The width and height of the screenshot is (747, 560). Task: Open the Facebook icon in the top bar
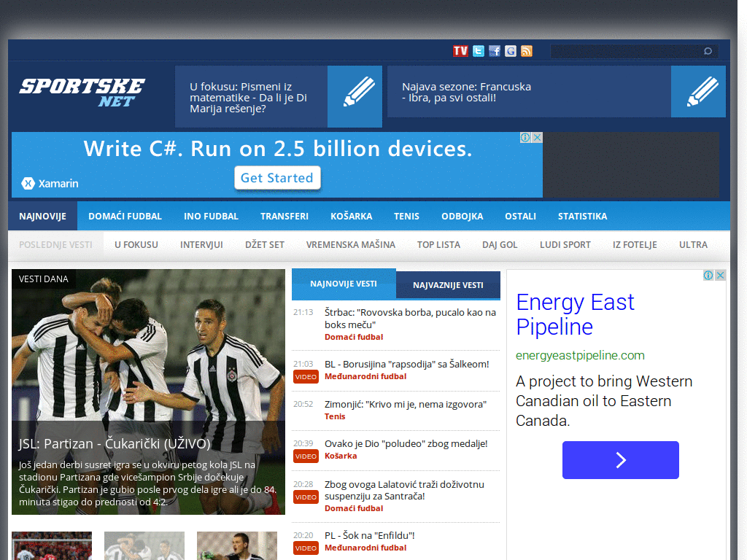495,51
